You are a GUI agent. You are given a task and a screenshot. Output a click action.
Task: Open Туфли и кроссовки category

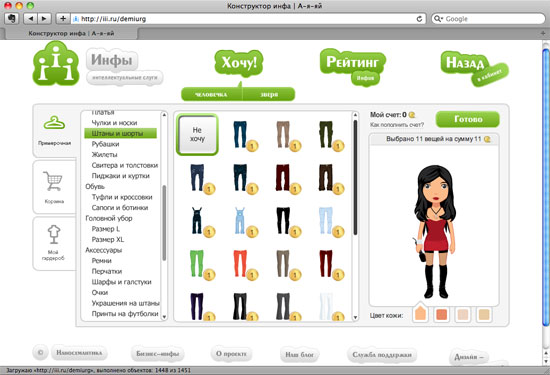pos(122,197)
